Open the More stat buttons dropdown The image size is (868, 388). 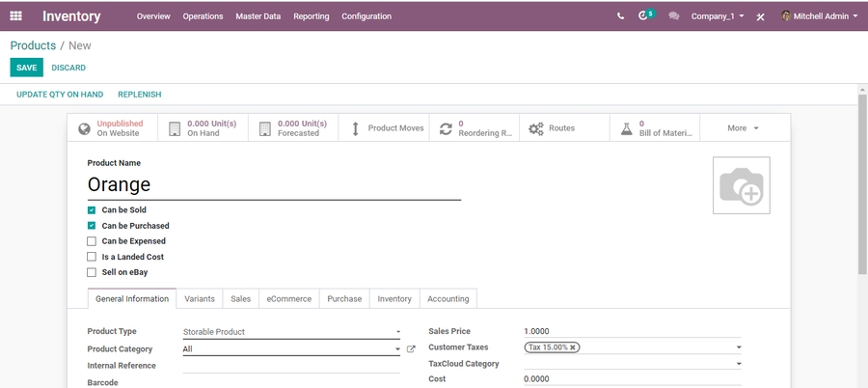coord(743,128)
